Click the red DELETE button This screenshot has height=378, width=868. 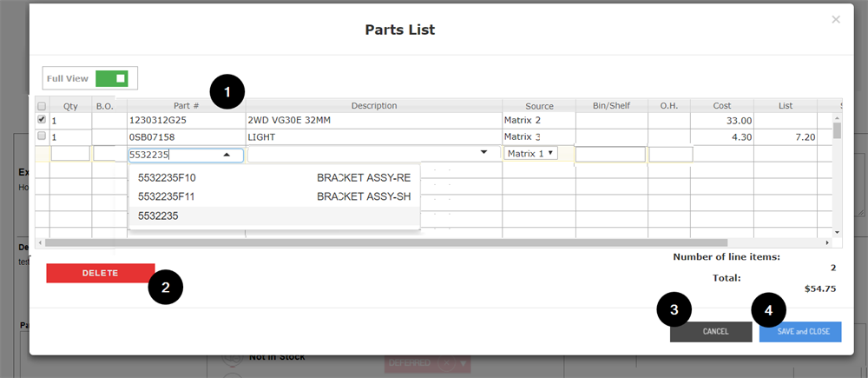point(101,273)
